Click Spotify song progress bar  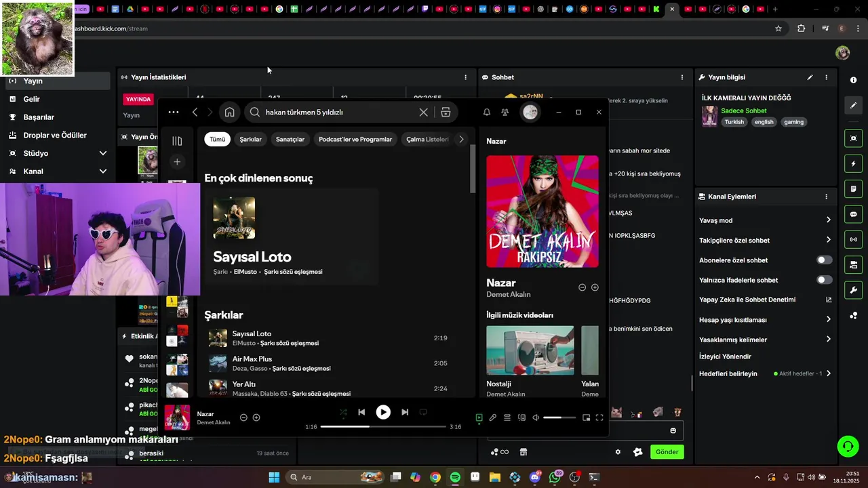pos(383,427)
